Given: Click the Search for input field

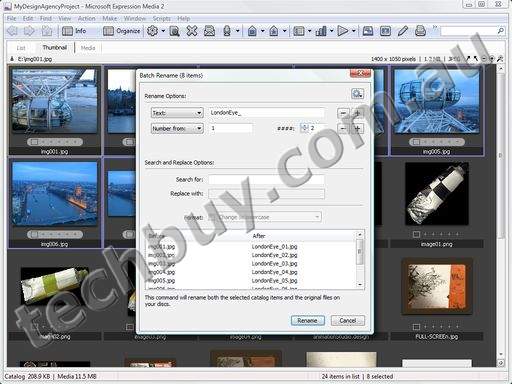Looking at the screenshot, I should coord(266,180).
